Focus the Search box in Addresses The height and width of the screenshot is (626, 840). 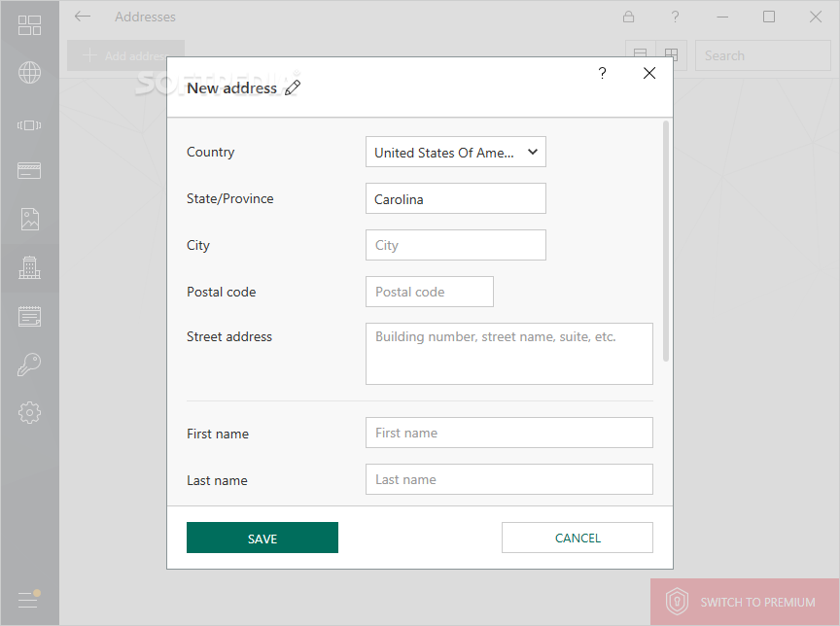click(x=763, y=55)
